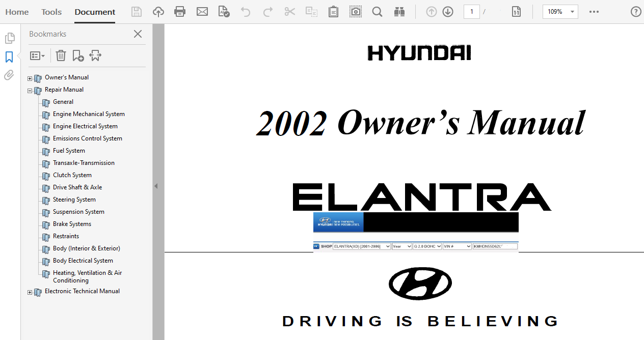Click inside the page number field
The width and height of the screenshot is (644, 340).
(x=471, y=11)
